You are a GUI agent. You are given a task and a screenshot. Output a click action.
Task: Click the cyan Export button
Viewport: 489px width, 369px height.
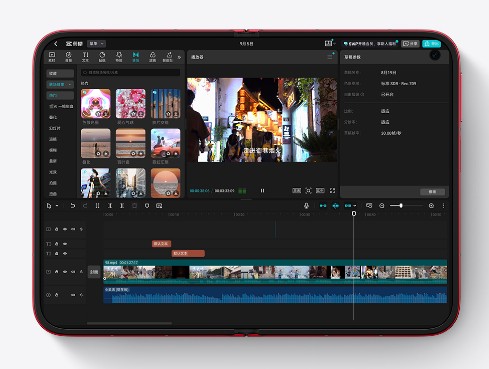(431, 44)
